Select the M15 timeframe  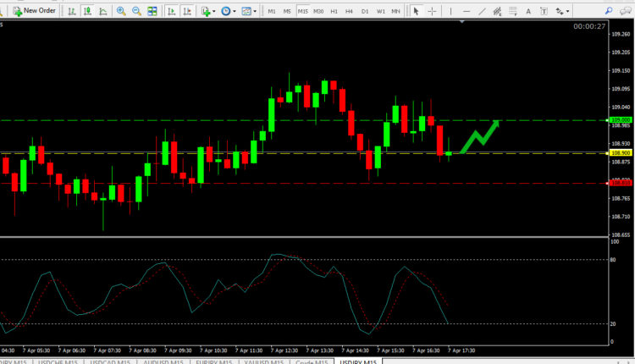coord(302,11)
